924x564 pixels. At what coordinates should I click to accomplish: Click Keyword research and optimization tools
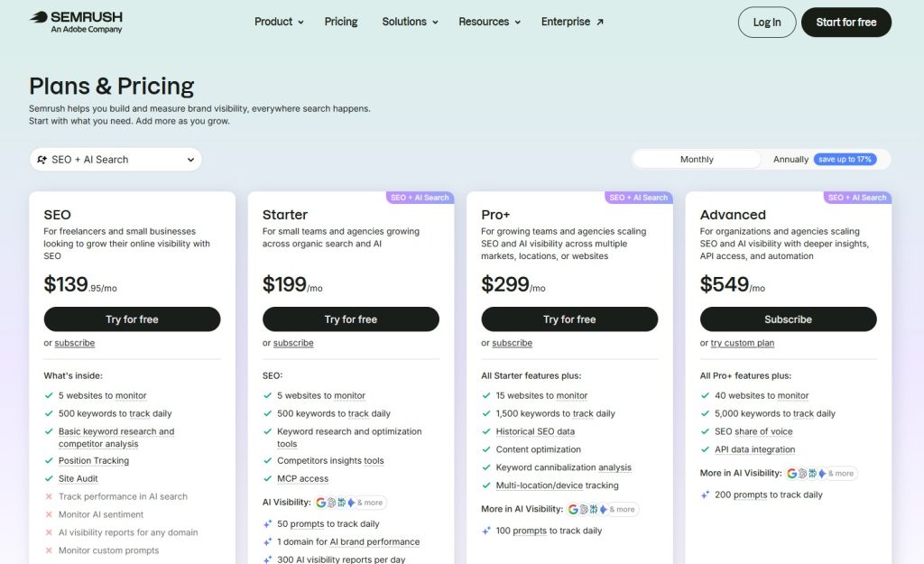coord(349,438)
